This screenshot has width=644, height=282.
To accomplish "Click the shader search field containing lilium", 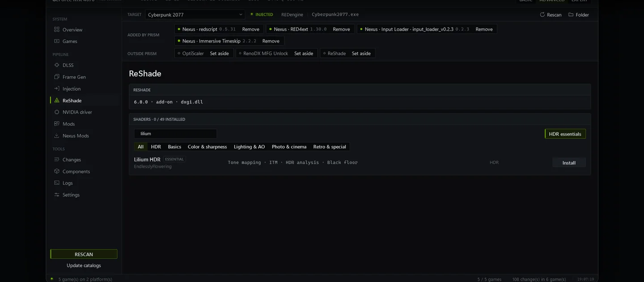I will tap(175, 133).
